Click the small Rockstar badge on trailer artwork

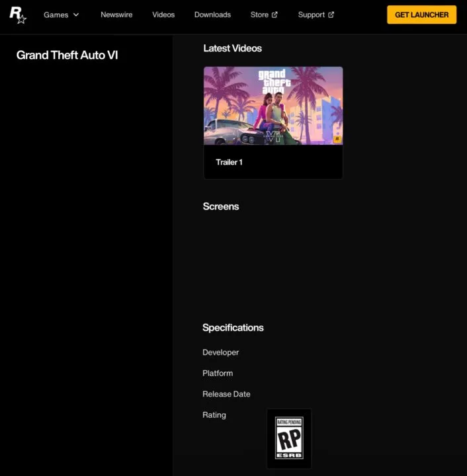(x=337, y=139)
